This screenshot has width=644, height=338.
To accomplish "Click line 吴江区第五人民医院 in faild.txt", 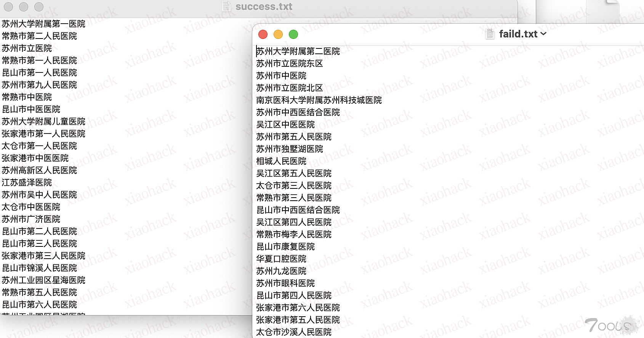I will coord(294,173).
